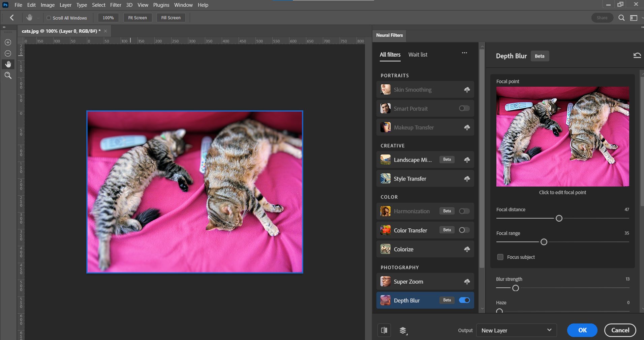
Task: Click the focal point preview image
Action: click(562, 136)
